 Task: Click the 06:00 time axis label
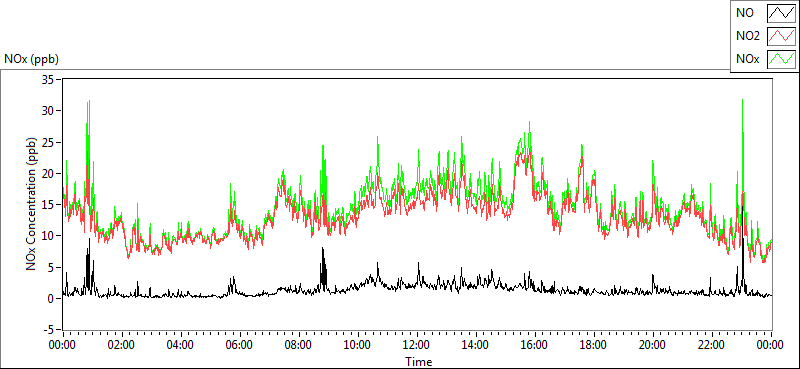pos(239,345)
